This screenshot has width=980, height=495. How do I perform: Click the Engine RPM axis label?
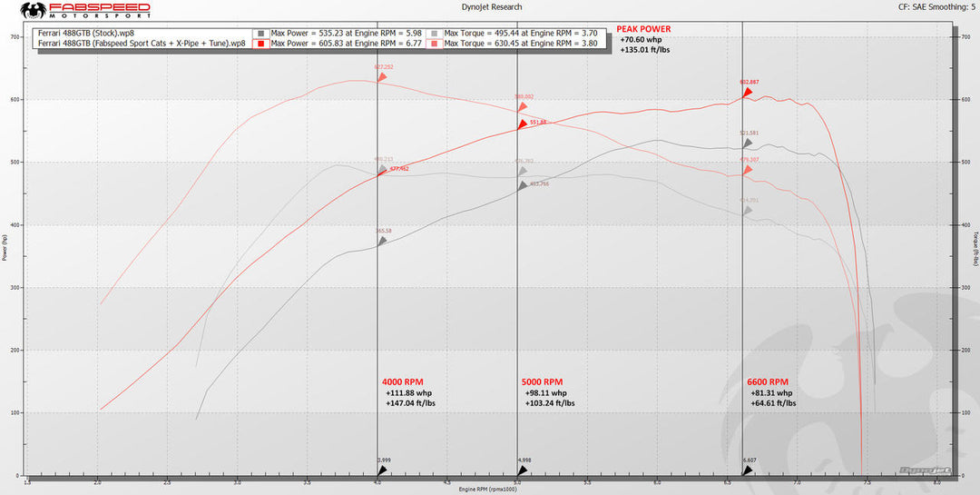489,490
